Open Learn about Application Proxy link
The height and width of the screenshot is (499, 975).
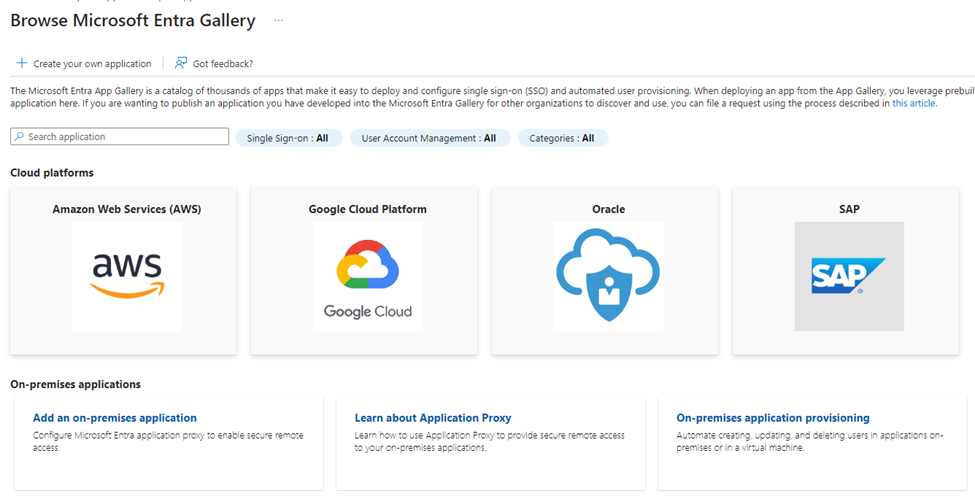[433, 418]
